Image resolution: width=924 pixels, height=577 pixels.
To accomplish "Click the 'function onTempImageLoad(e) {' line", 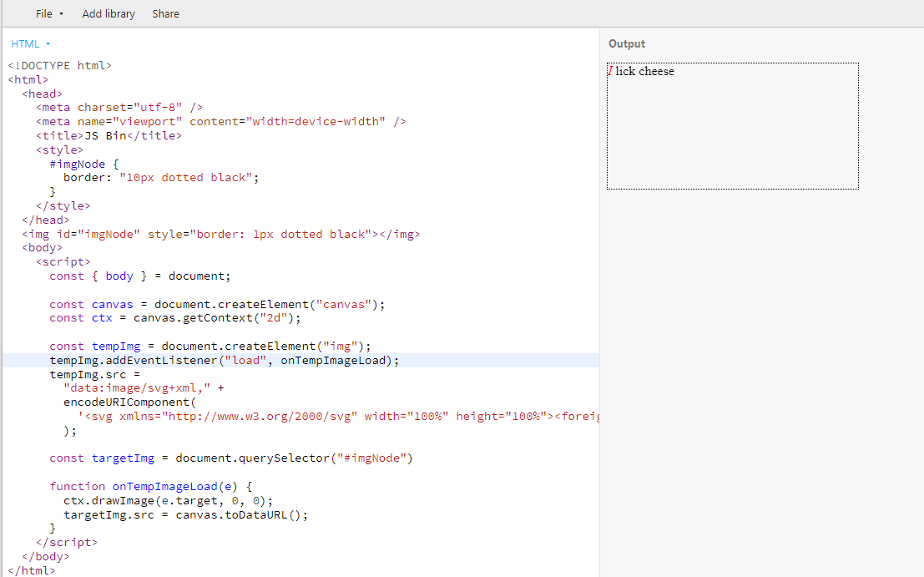I will tap(151, 486).
